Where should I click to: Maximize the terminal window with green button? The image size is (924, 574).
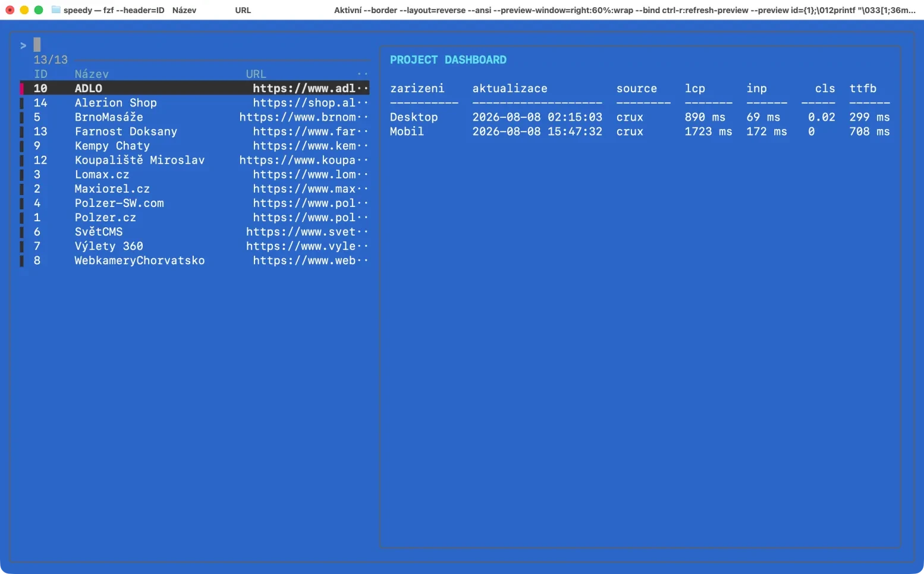point(38,10)
